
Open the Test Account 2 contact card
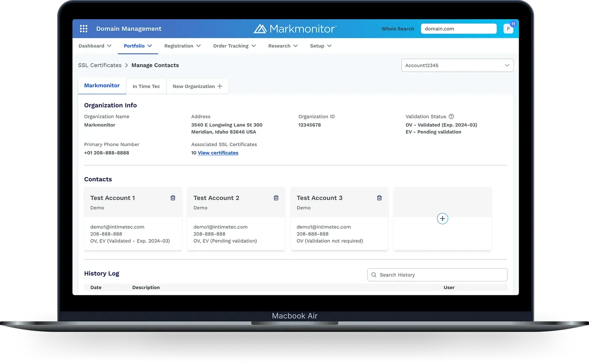point(236,219)
